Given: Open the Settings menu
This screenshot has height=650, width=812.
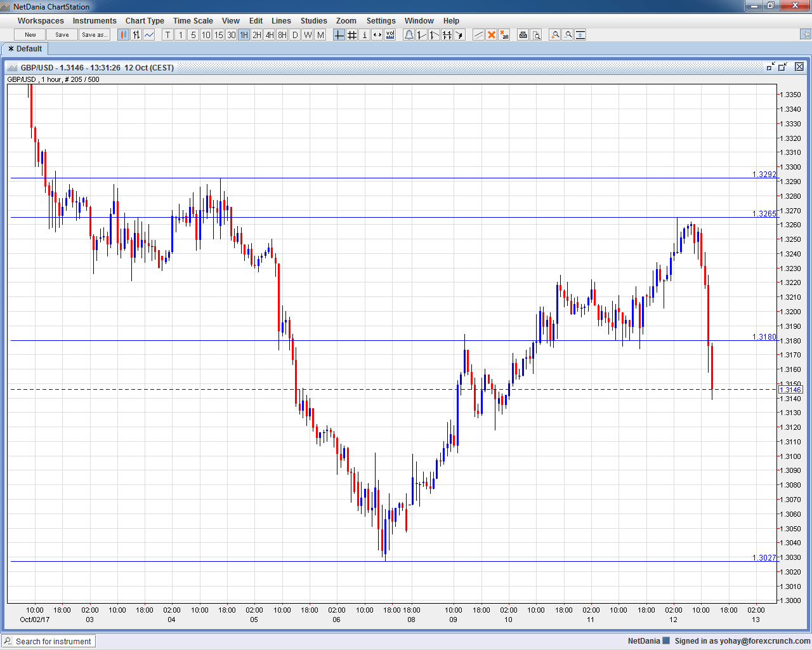Looking at the screenshot, I should (x=381, y=21).
